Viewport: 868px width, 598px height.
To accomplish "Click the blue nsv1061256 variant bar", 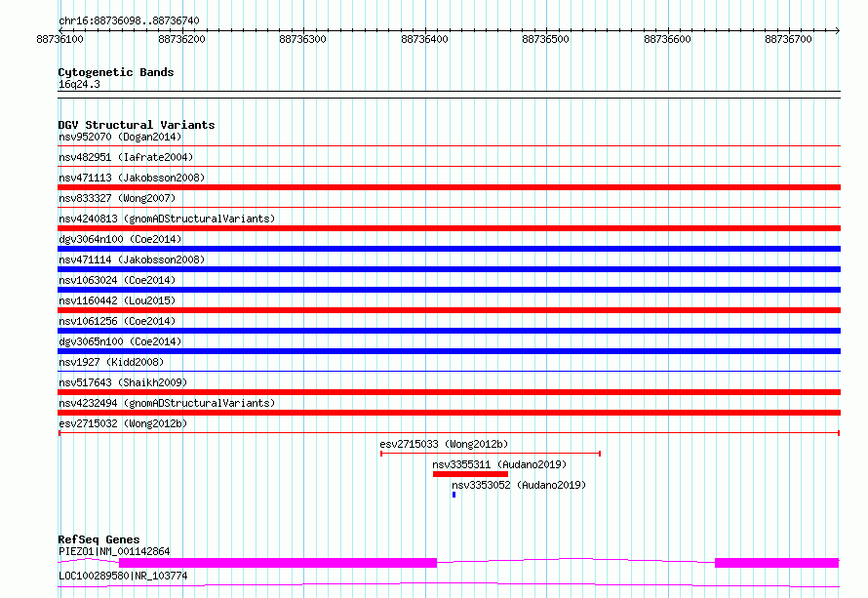I will (449, 331).
